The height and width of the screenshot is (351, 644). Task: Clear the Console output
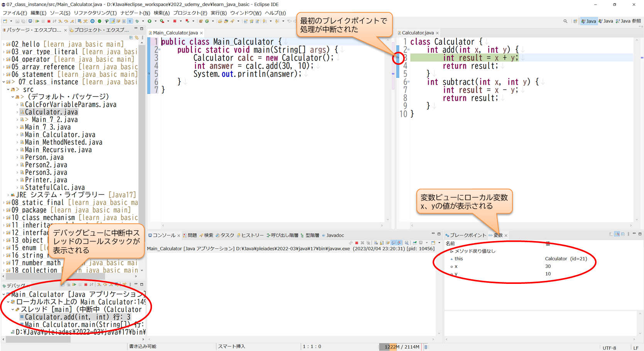[x=375, y=243]
